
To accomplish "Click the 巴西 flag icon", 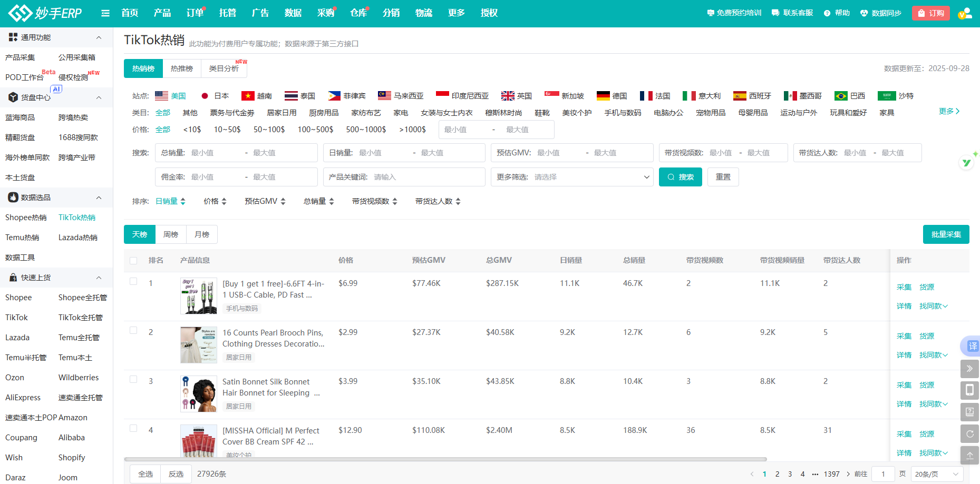I will (841, 96).
